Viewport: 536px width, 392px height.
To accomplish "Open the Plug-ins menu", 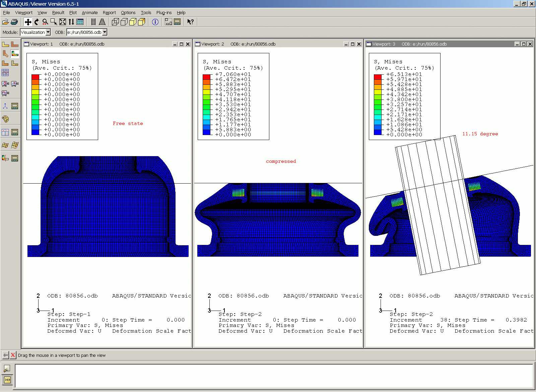I will [164, 13].
